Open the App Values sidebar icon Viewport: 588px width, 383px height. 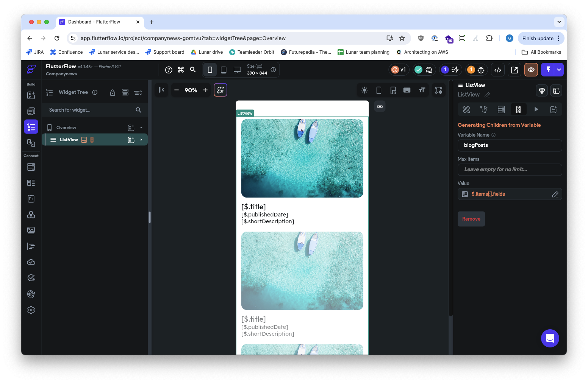point(31,199)
